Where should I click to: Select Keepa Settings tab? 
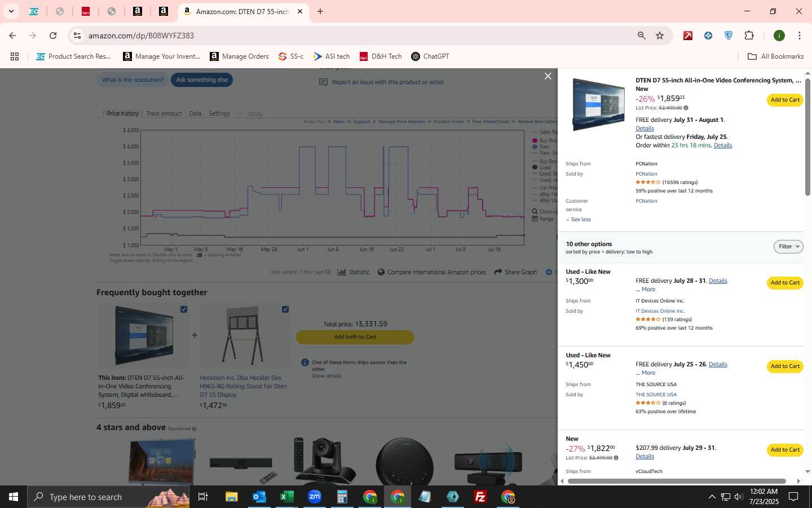pyautogui.click(x=219, y=113)
